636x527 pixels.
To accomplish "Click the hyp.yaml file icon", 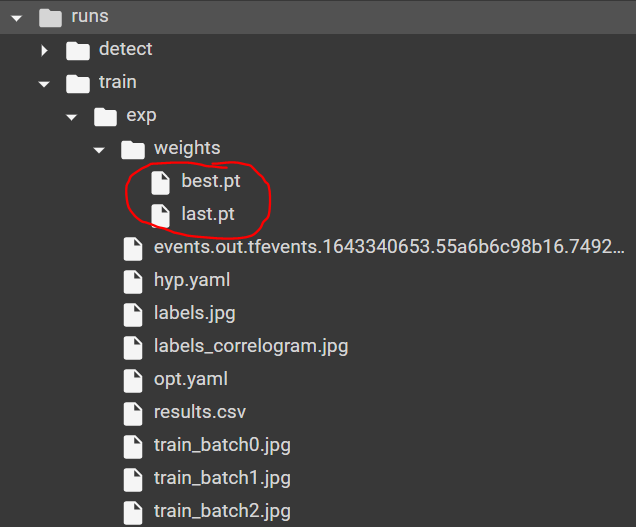I will tap(133, 281).
